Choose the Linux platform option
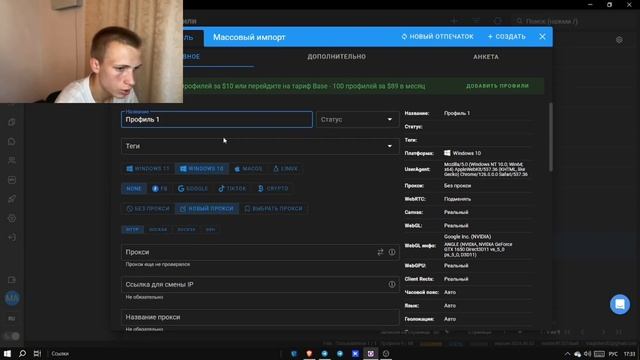 pyautogui.click(x=286, y=169)
